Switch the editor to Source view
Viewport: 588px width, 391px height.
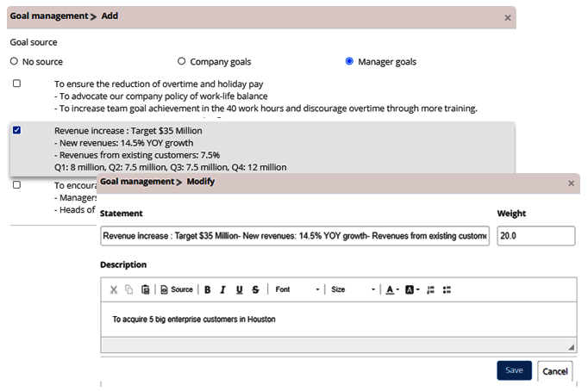(177, 289)
